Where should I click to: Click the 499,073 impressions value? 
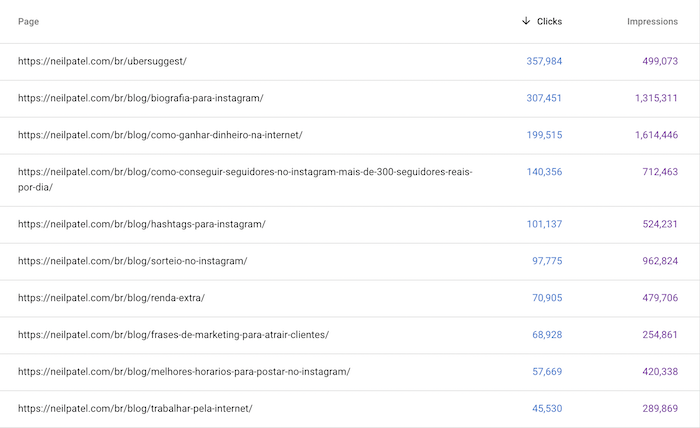pyautogui.click(x=660, y=61)
